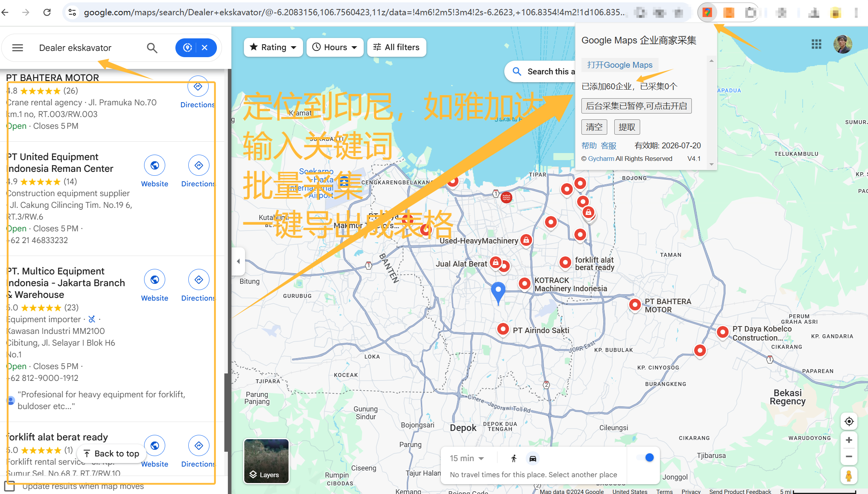Click the search magnifier icon
The height and width of the screenshot is (494, 868).
(152, 48)
